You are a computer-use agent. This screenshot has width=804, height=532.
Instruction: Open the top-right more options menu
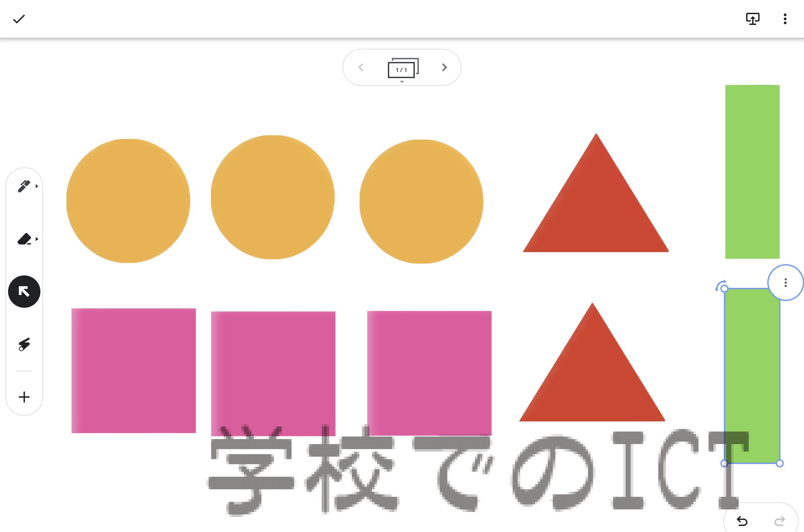[785, 19]
